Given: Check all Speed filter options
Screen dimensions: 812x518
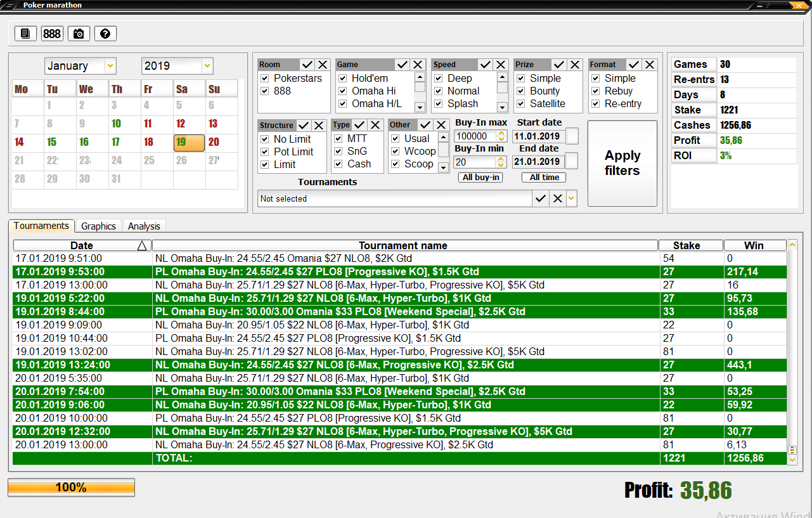Looking at the screenshot, I should (486, 65).
